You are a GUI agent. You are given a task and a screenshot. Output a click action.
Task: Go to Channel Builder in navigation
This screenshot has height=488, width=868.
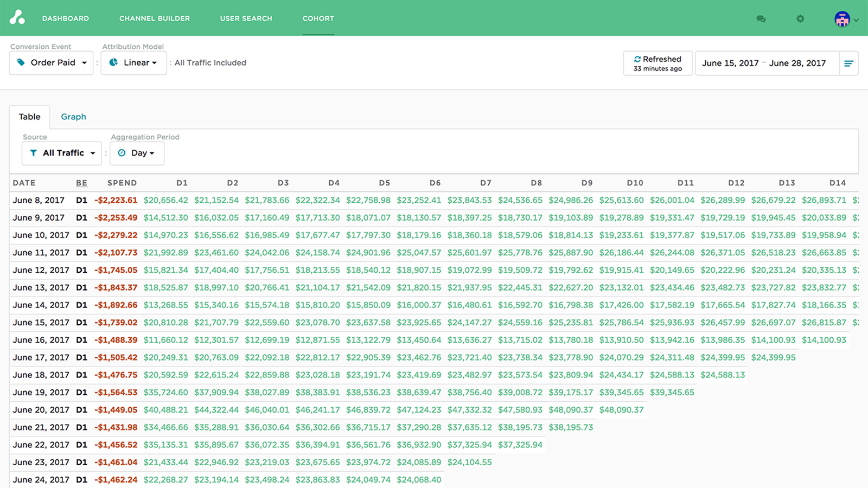point(155,18)
